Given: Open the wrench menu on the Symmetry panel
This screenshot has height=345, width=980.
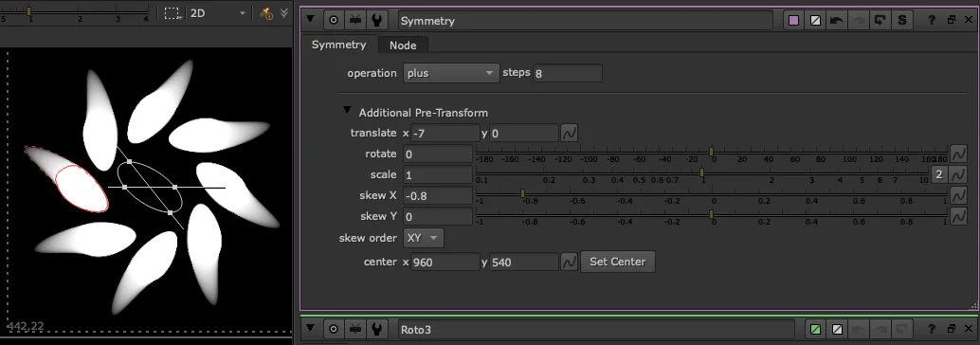Looking at the screenshot, I should coord(376,20).
